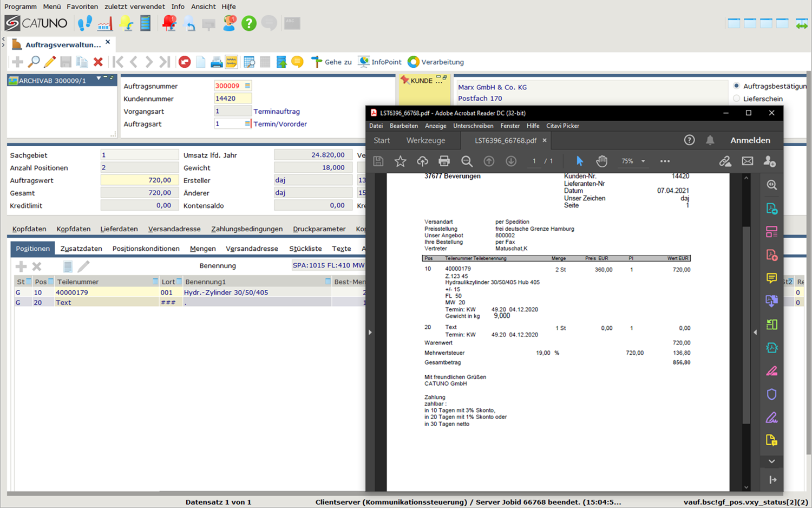Open the Favoriten menu
The image size is (812, 508).
pyautogui.click(x=82, y=6)
